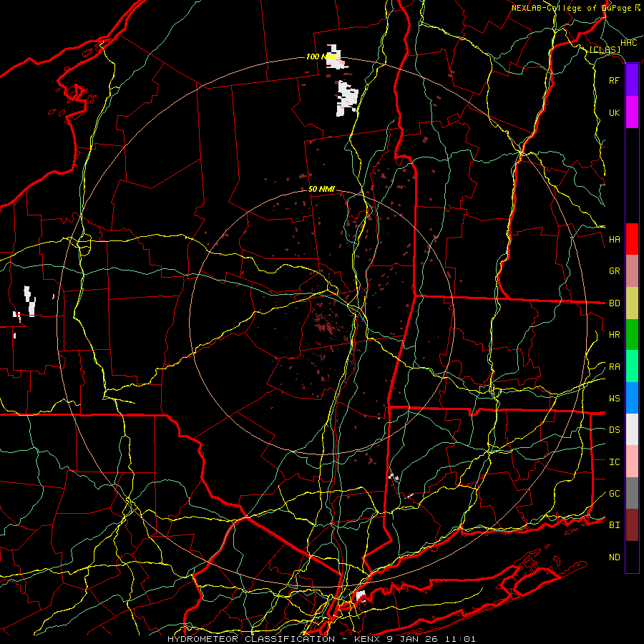Click the HA legend label

click(615, 239)
